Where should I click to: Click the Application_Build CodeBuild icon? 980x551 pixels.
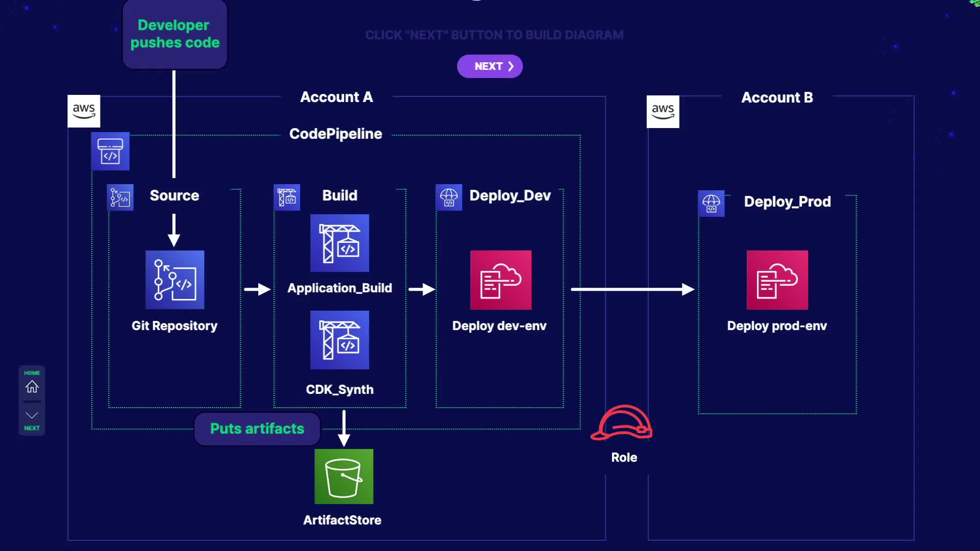(x=339, y=243)
